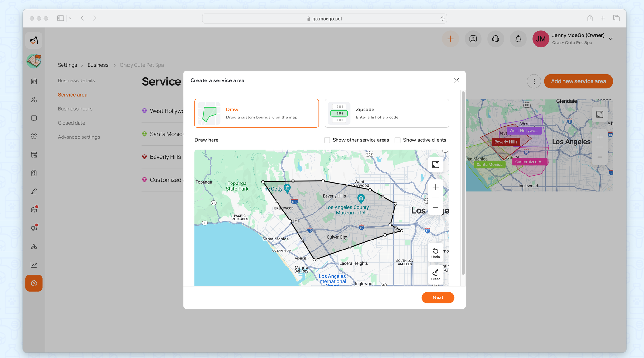Screen dimensions: 644x358
Task: Click the Next button
Action: pyautogui.click(x=438, y=297)
